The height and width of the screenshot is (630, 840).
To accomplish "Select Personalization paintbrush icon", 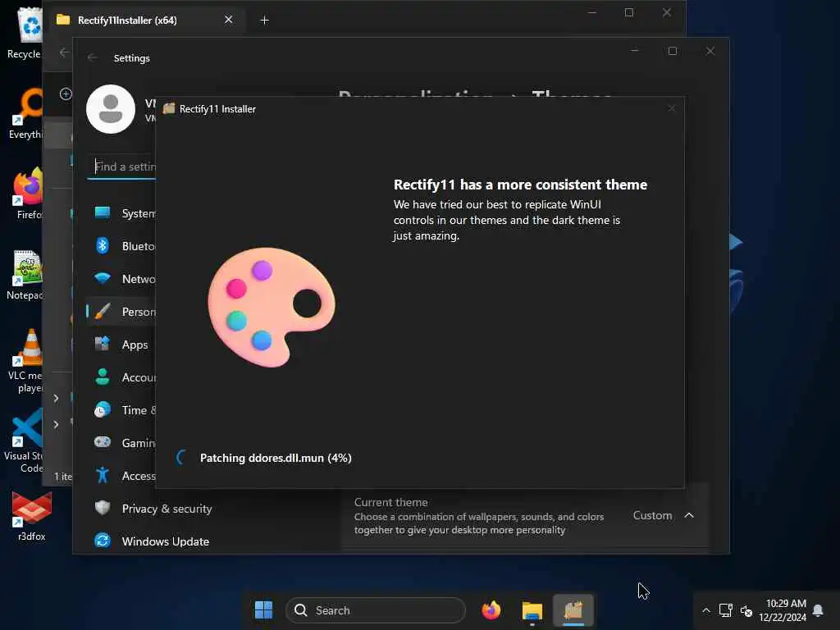I will point(103,311).
